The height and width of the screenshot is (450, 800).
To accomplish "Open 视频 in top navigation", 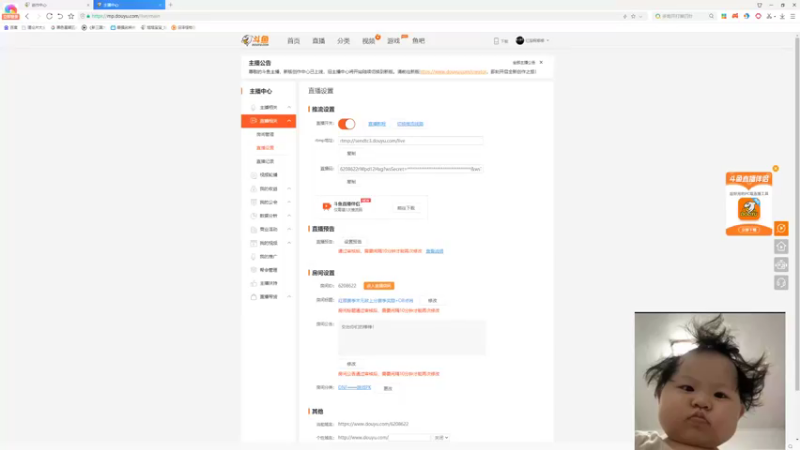I will tap(368, 41).
